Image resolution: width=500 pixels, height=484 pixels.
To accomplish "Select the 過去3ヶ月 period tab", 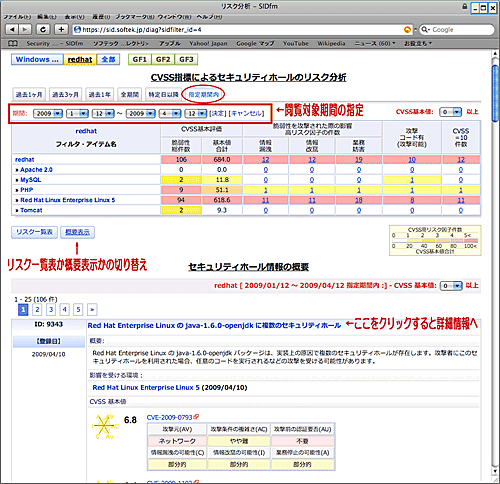I will click(65, 95).
